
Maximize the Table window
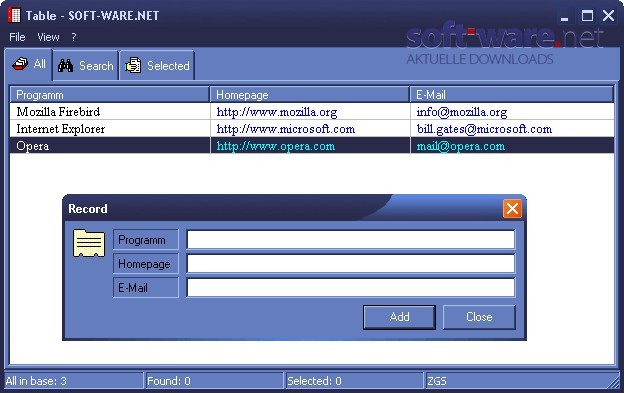[x=587, y=16]
